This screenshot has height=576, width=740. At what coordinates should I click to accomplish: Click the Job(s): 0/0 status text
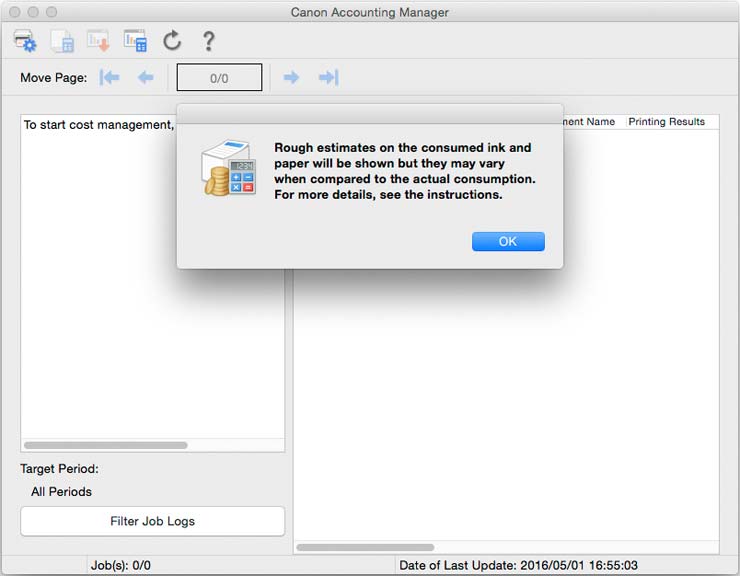pos(121,565)
